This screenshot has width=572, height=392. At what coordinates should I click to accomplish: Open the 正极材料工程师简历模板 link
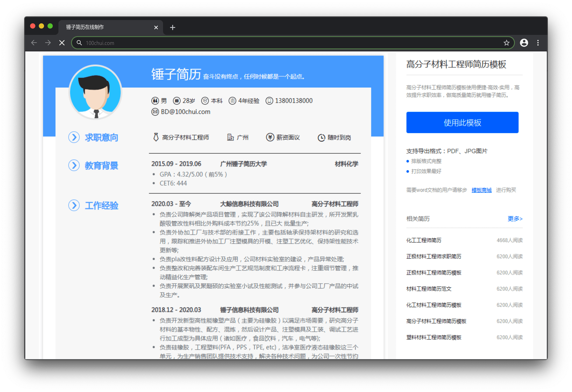(x=434, y=273)
